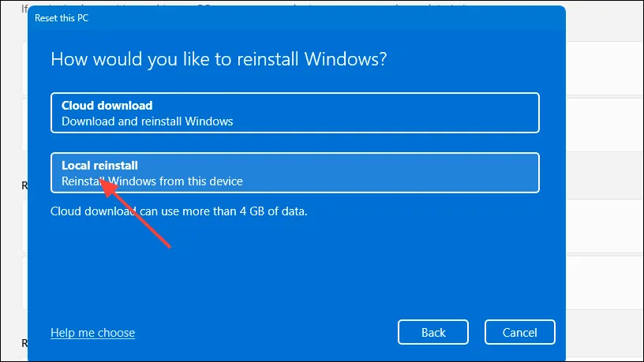Click the red arrow annotation
Image resolution: width=644 pixels, height=362 pixels.
click(135, 214)
